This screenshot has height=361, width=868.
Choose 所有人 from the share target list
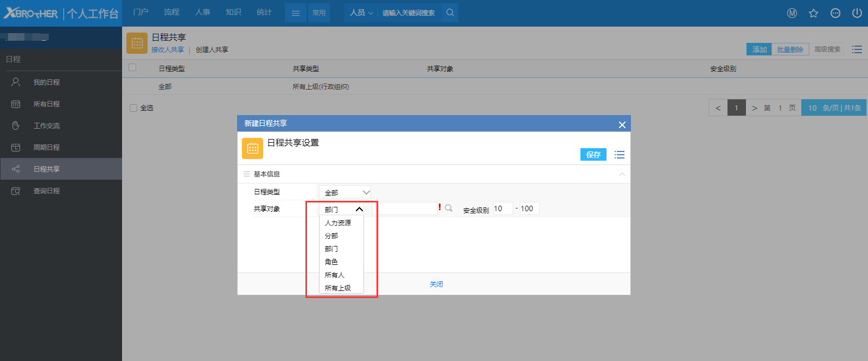point(335,275)
